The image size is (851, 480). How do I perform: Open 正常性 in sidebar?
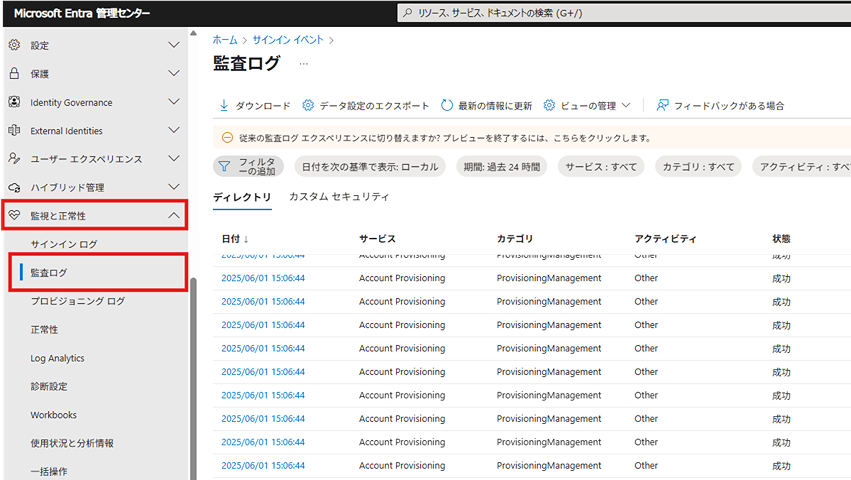coord(44,330)
